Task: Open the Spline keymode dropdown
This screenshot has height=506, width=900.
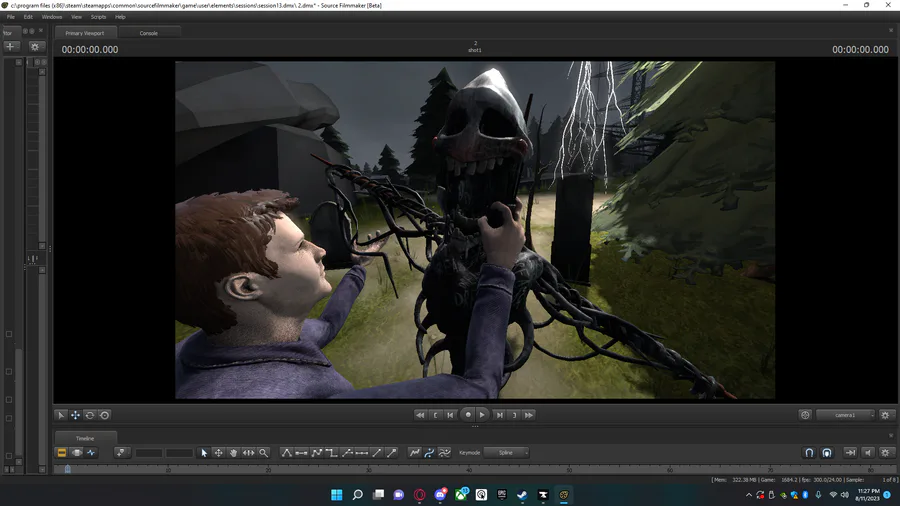Action: [506, 453]
